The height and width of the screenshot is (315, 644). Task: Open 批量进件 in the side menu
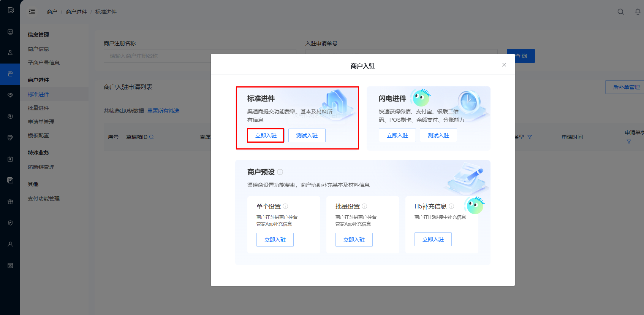coord(38,108)
